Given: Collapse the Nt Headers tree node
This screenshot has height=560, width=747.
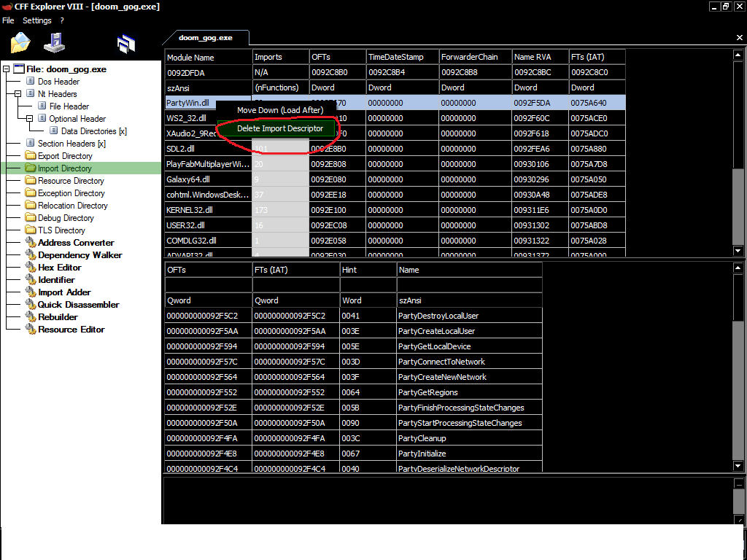Looking at the screenshot, I should pos(18,94).
